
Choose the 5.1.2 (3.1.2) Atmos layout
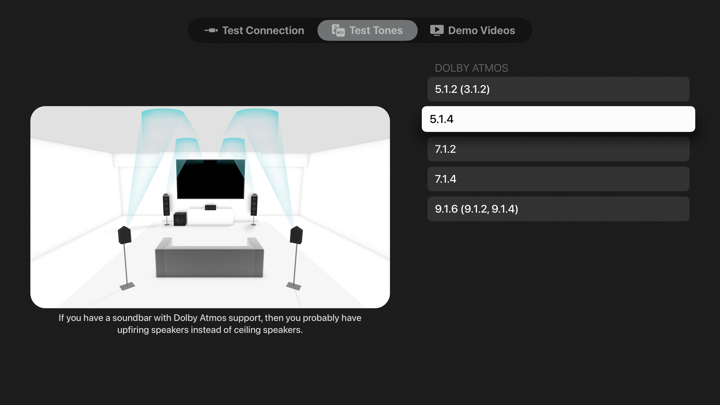pyautogui.click(x=558, y=89)
